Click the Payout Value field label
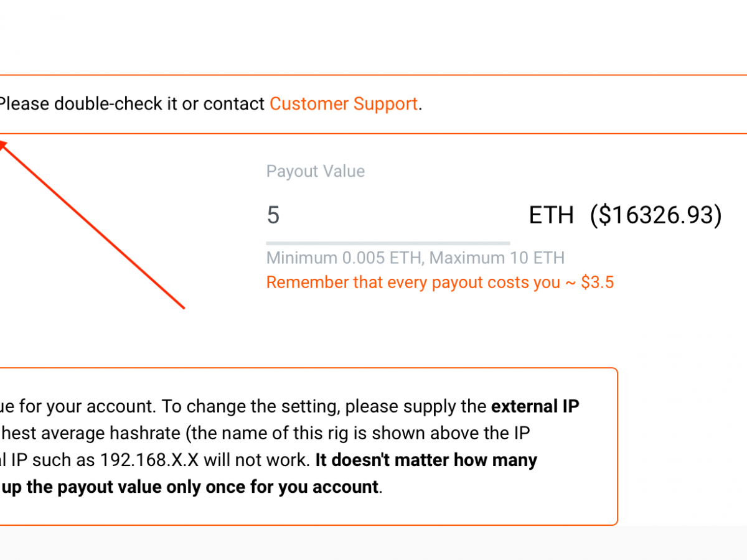This screenshot has width=747, height=560. point(315,171)
